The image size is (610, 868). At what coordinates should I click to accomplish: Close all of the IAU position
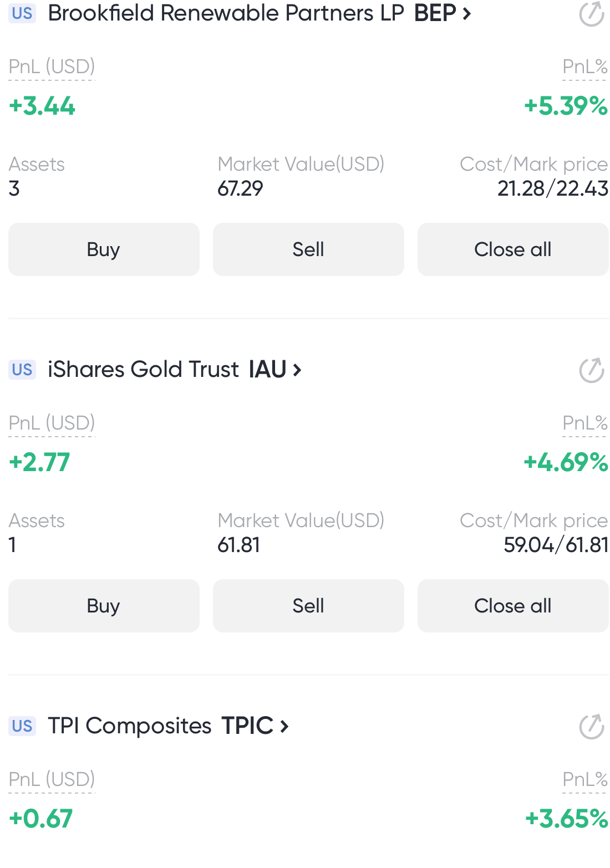click(513, 606)
